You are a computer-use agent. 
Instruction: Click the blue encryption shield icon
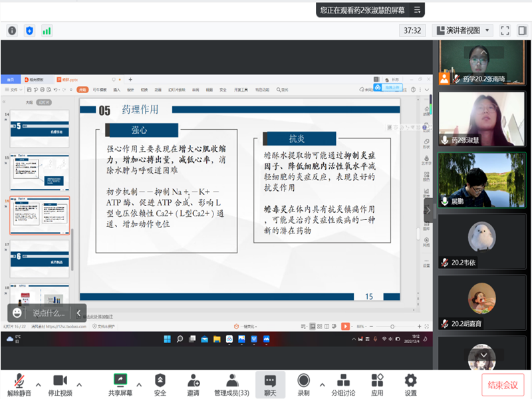point(29,31)
